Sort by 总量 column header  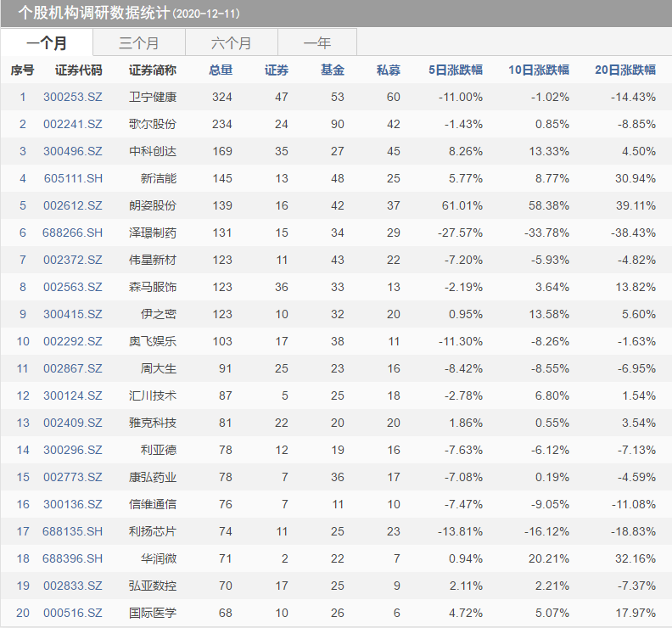221,70
